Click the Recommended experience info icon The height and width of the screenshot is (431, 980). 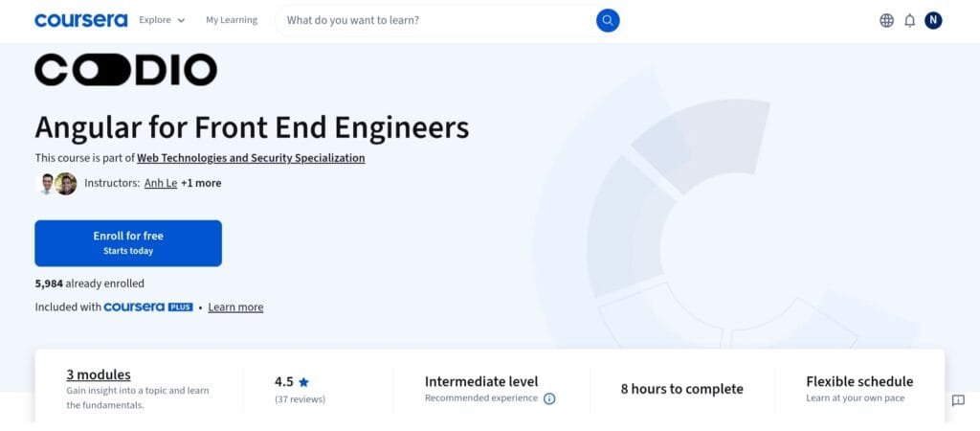[x=549, y=398]
